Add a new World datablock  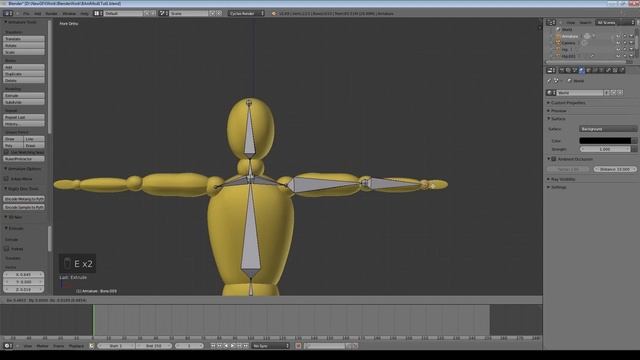tap(613, 93)
